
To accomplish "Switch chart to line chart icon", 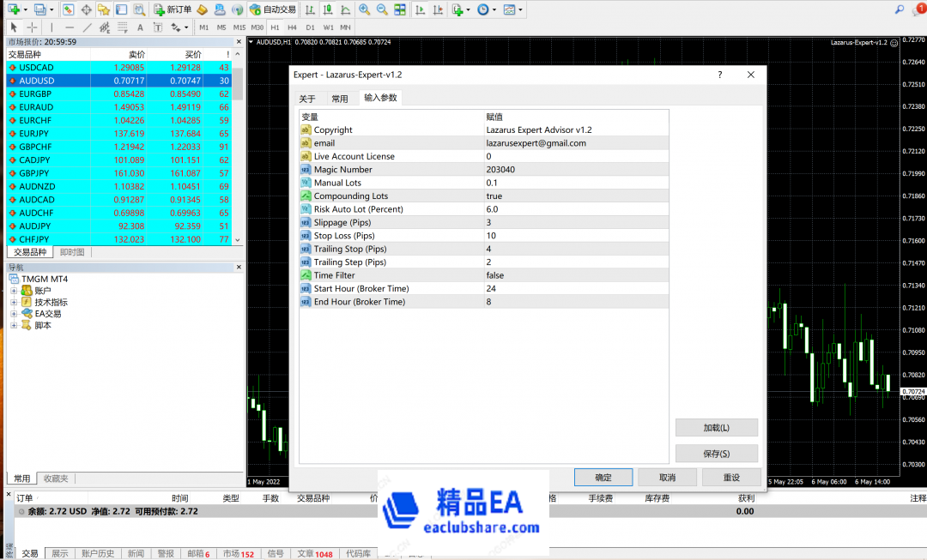I will 345,9.
